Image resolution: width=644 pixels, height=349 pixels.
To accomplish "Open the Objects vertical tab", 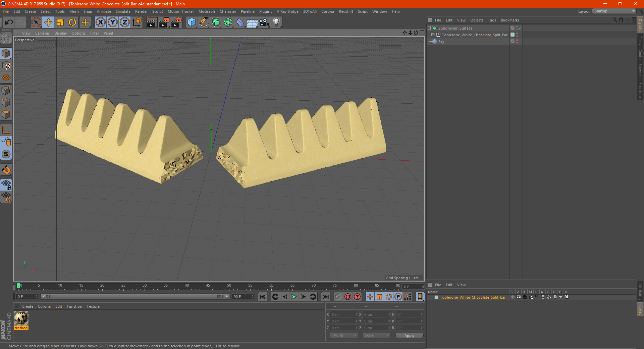I will click(640, 25).
